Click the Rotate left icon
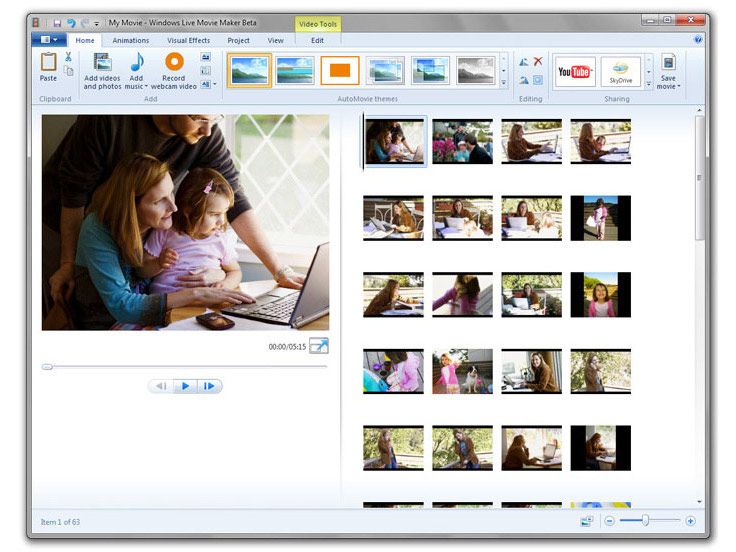Image resolution: width=736 pixels, height=552 pixels. point(523,61)
